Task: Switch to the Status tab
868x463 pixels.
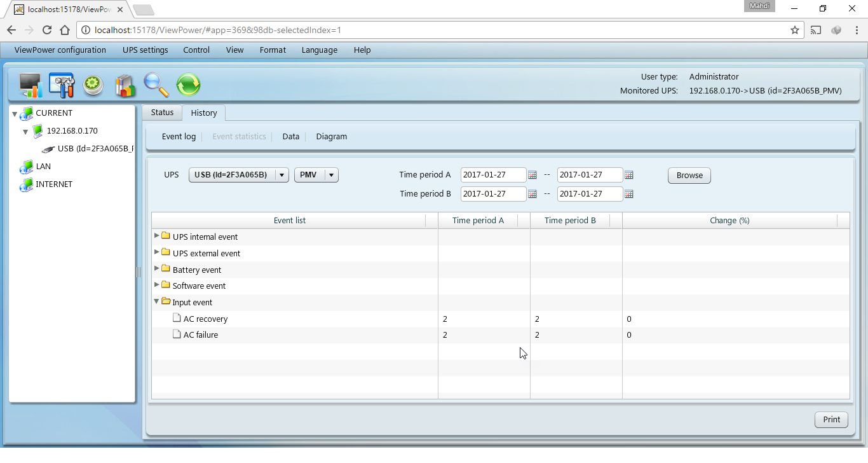Action: [162, 113]
